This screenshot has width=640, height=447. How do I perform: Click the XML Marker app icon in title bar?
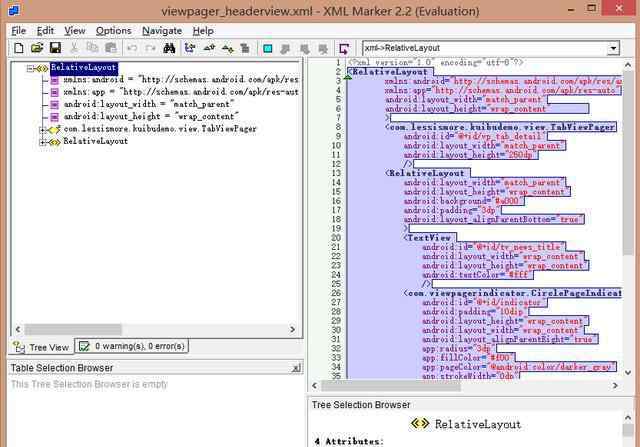pos(14,9)
